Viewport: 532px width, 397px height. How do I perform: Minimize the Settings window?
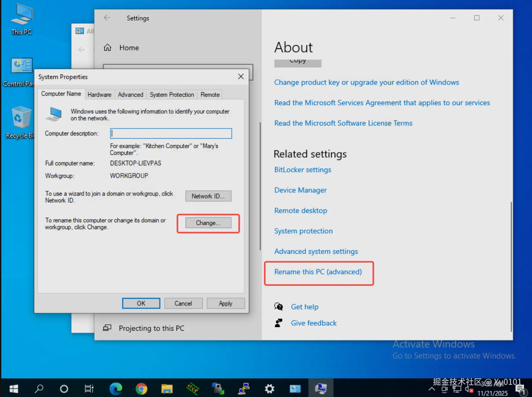pos(453,18)
